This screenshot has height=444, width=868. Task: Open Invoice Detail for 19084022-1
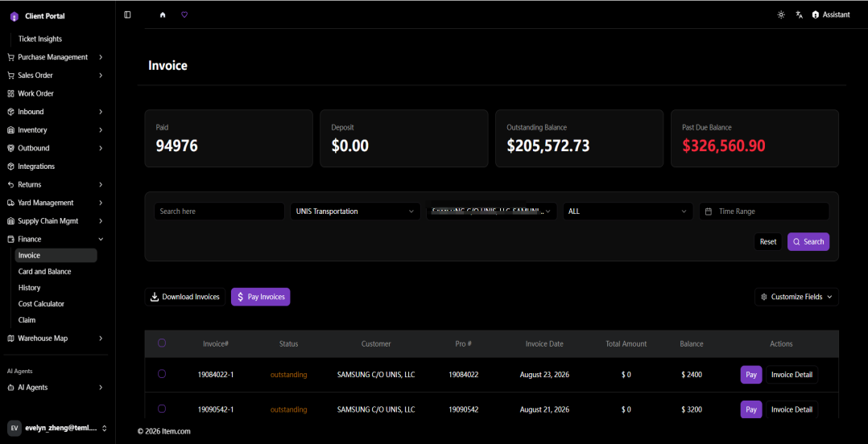tap(792, 374)
